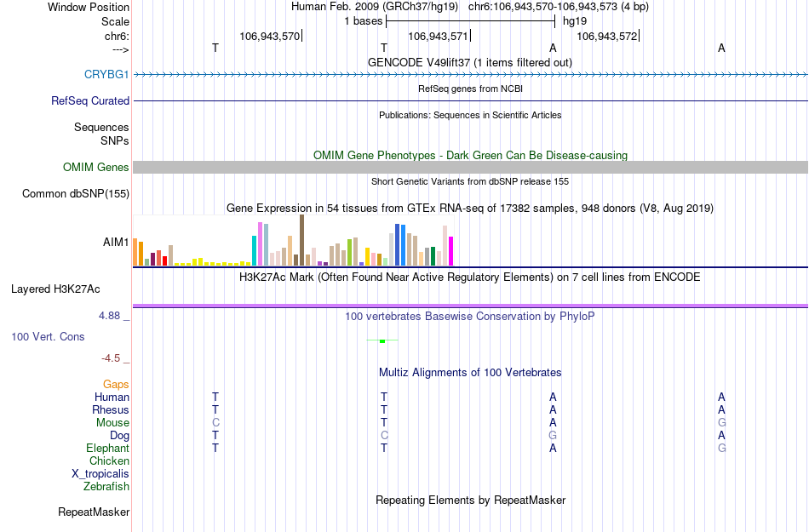
Task: Click the C base in the Dog row
Action: click(x=384, y=436)
